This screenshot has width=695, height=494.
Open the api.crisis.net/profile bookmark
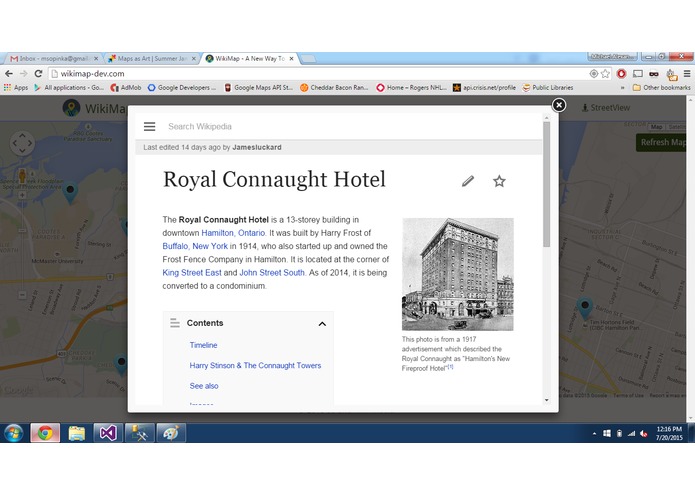pos(484,88)
